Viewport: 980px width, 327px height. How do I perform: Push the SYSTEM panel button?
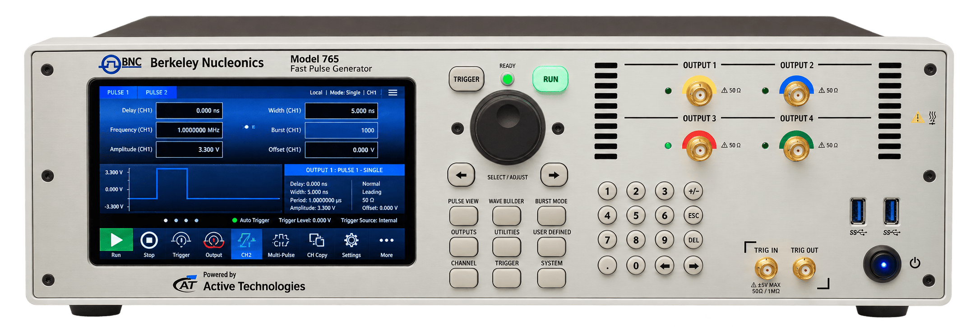pos(551,278)
